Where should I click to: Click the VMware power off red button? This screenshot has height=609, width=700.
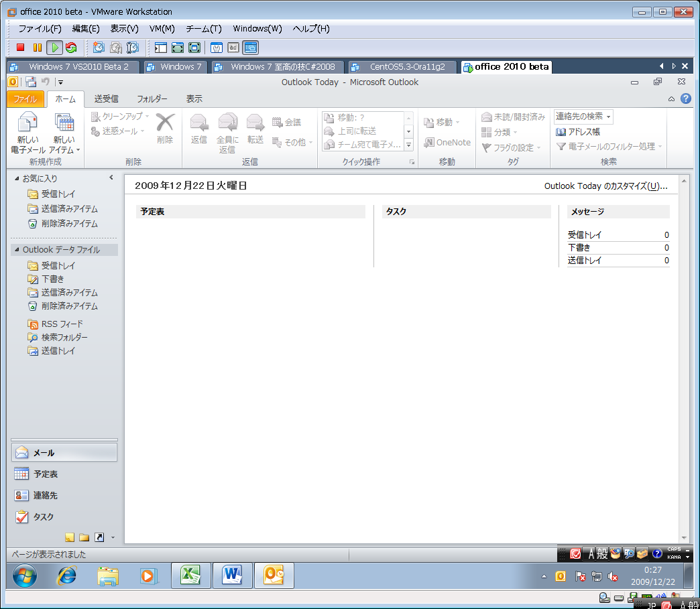pos(21,48)
